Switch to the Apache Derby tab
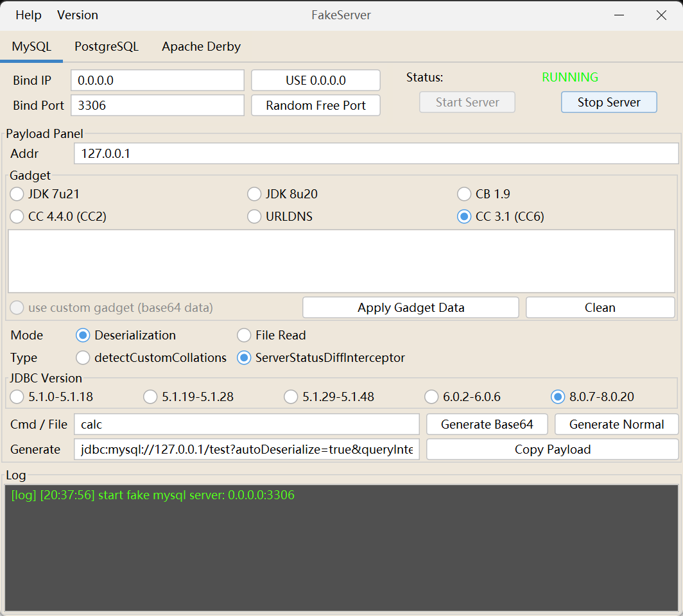This screenshot has width=683, height=616. [x=201, y=47]
